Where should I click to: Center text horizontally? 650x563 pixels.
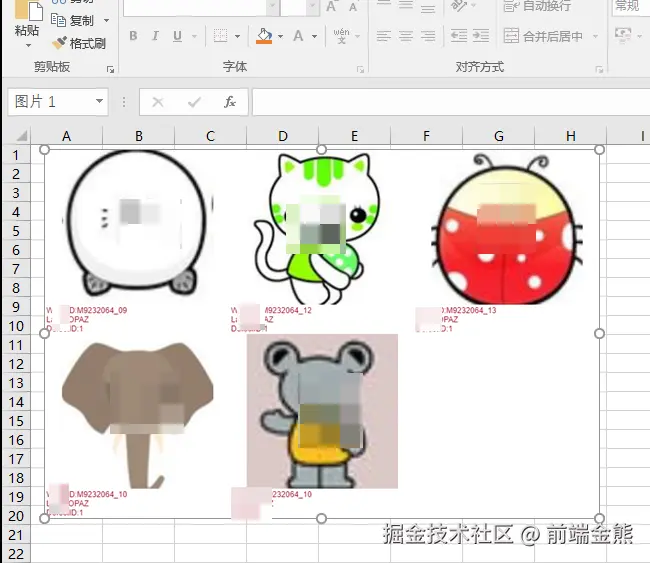[406, 36]
